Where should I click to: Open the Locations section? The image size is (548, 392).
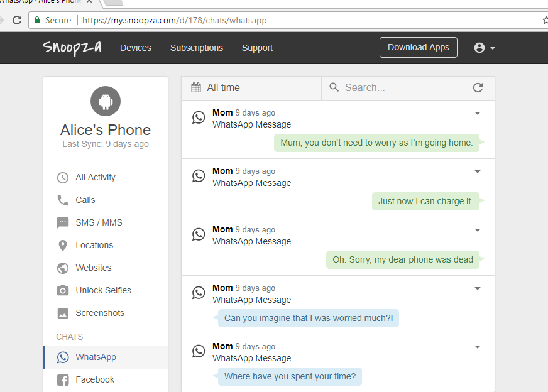[94, 245]
